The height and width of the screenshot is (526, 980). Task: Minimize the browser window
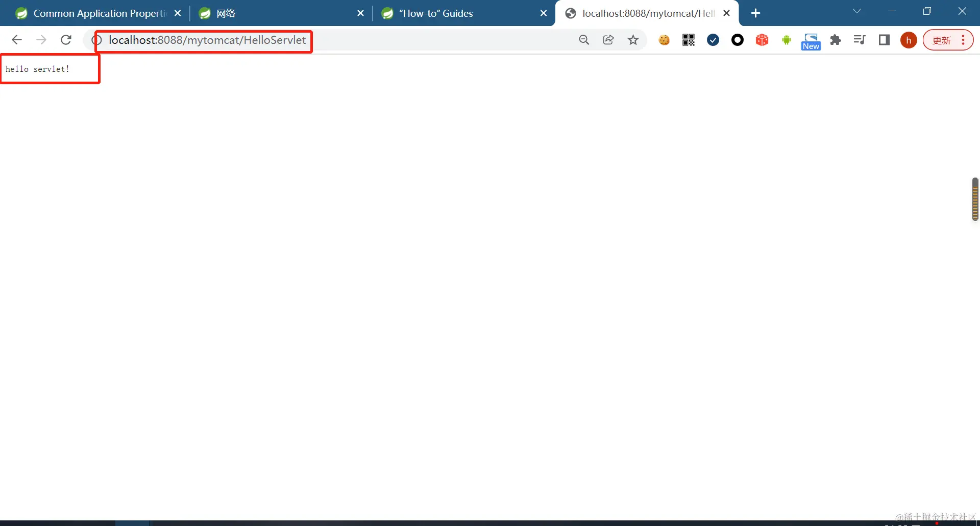[892, 11]
